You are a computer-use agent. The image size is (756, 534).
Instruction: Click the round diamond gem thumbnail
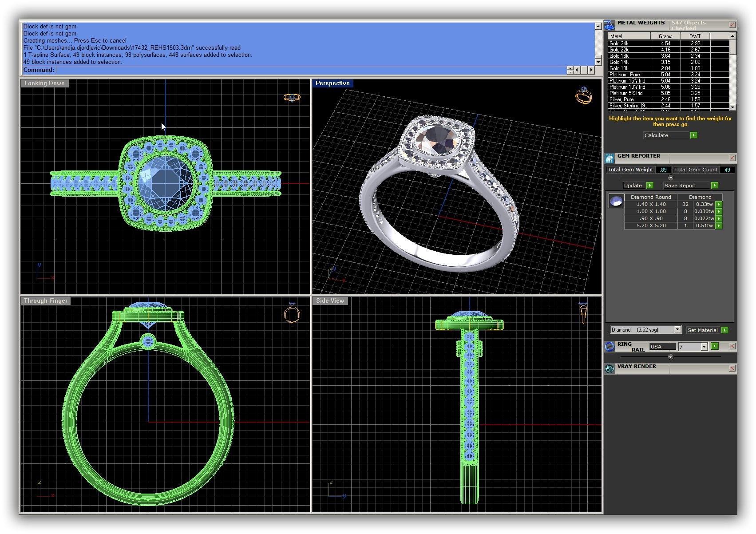pyautogui.click(x=616, y=202)
